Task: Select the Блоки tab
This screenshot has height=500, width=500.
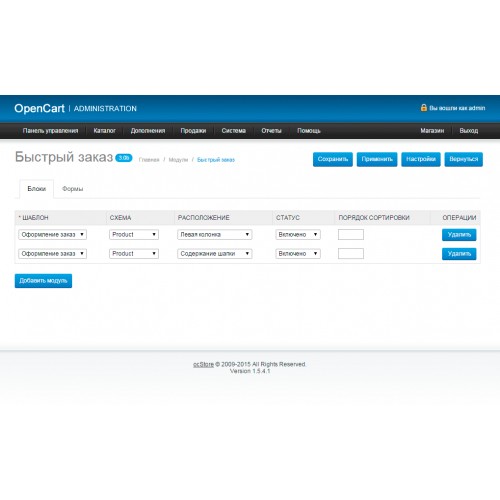Action: [37, 189]
